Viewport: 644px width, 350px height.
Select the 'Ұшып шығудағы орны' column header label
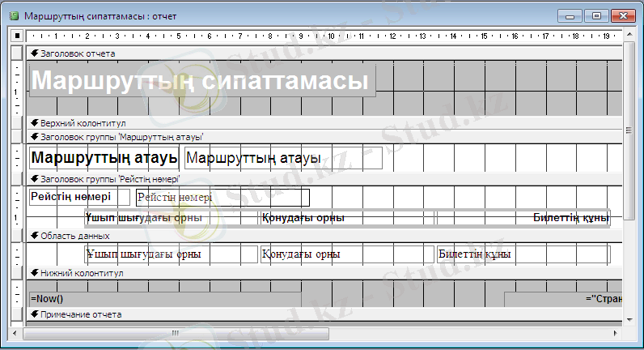coord(172,218)
